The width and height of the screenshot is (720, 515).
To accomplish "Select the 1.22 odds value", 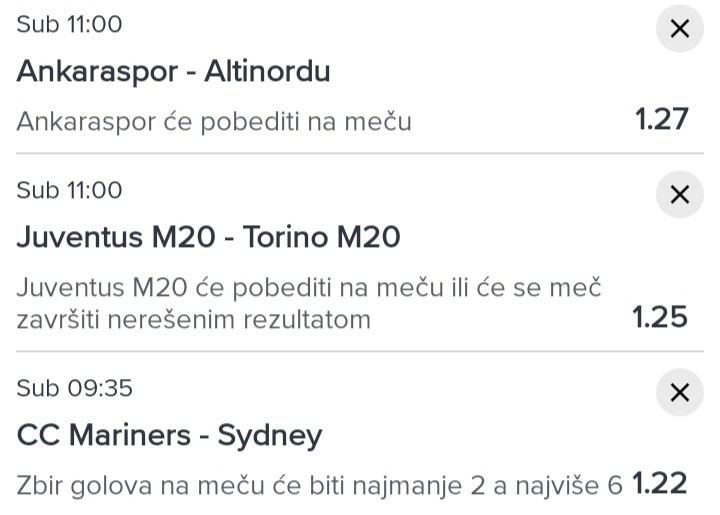I will [x=660, y=484].
